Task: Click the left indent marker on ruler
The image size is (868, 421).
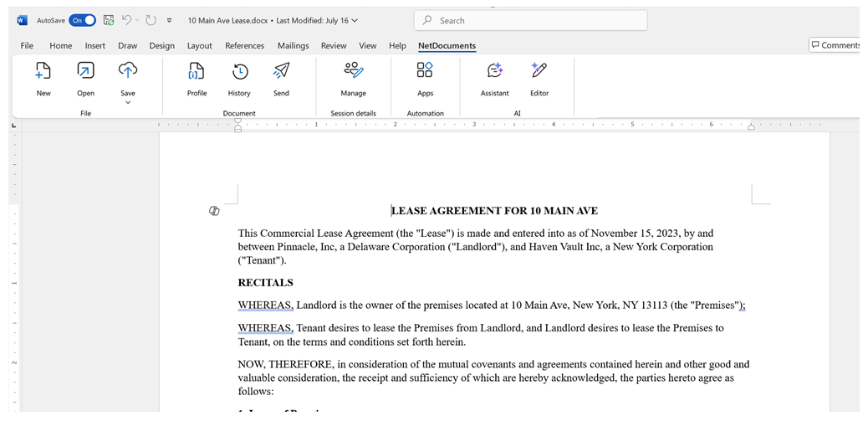Action: coord(238,128)
